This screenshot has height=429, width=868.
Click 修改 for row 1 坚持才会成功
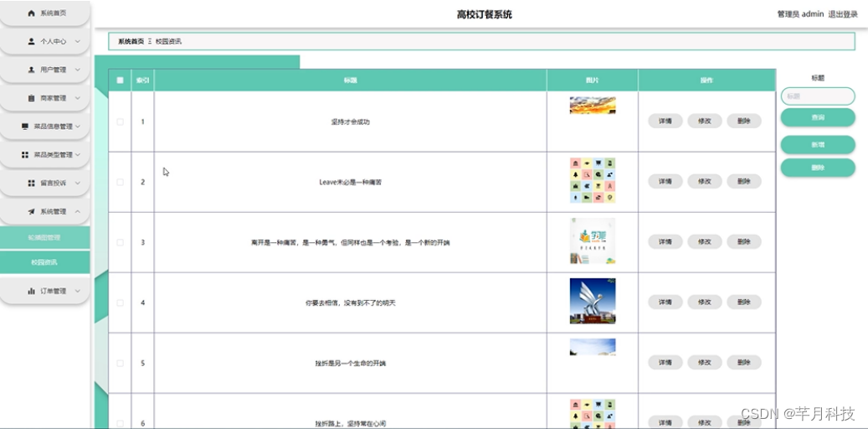pyautogui.click(x=704, y=121)
